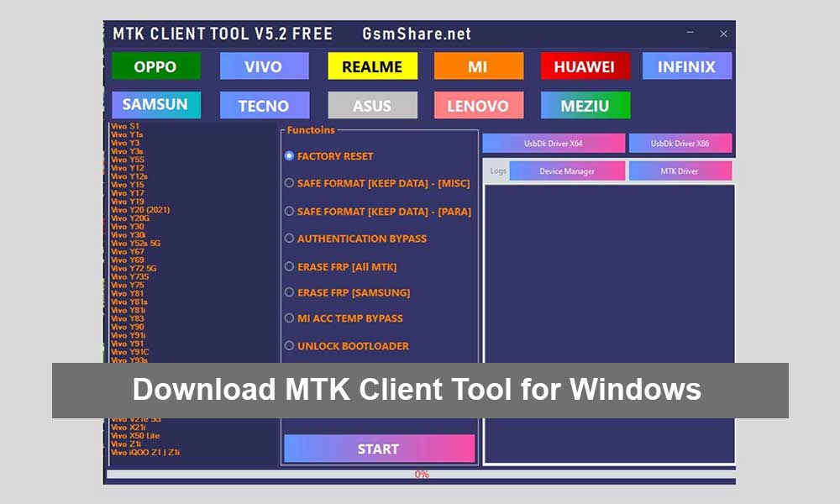Install the MTK Driver
The height and width of the screenshot is (504, 840).
point(680,171)
